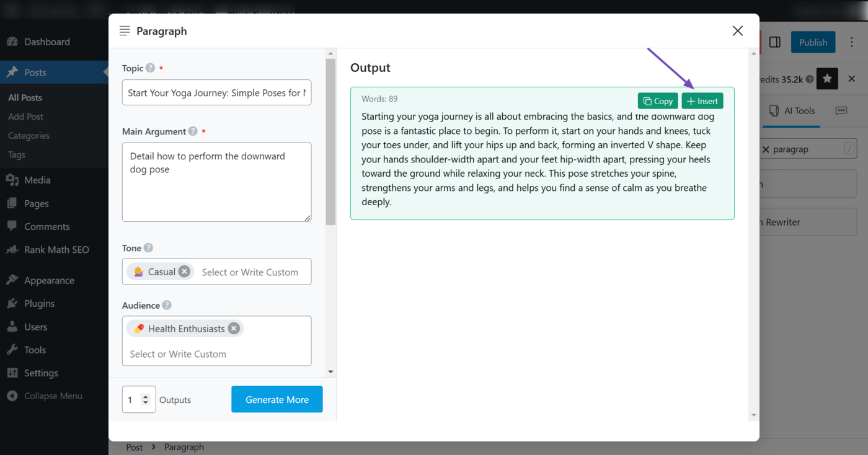Remove the Casual tone tag

tap(184, 271)
